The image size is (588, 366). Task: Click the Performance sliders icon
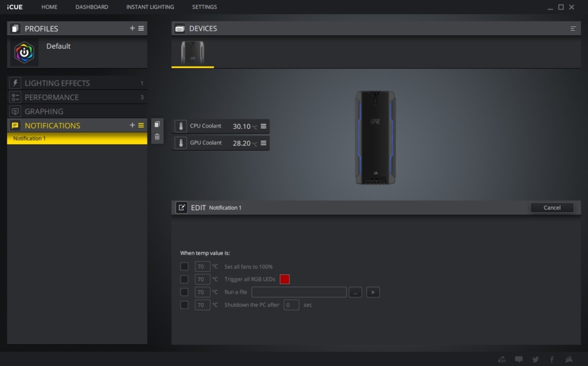tap(15, 97)
